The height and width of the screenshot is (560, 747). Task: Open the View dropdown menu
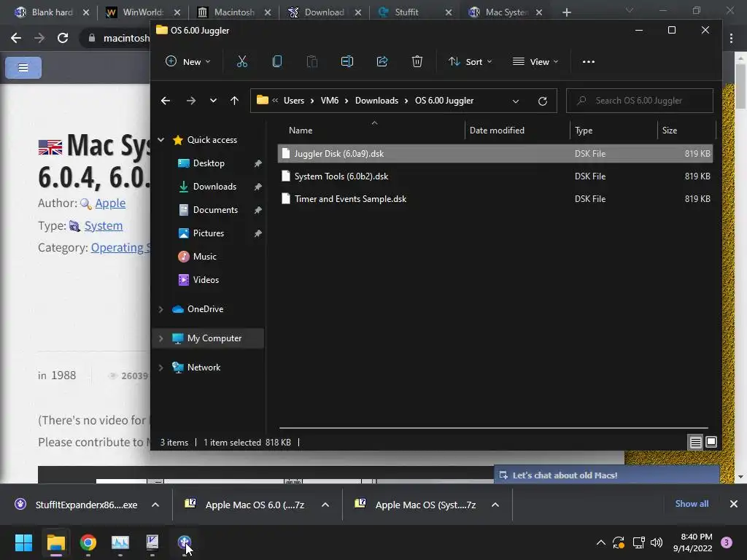pyautogui.click(x=535, y=61)
